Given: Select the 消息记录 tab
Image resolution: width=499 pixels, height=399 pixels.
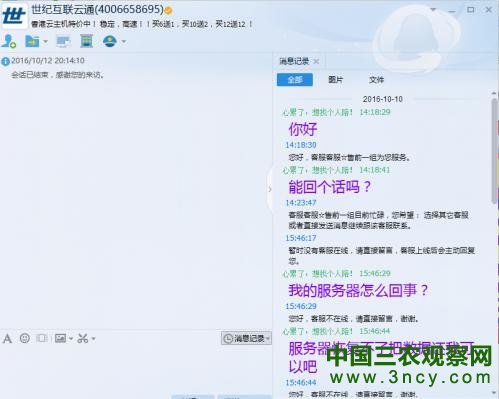Looking at the screenshot, I should tap(294, 61).
